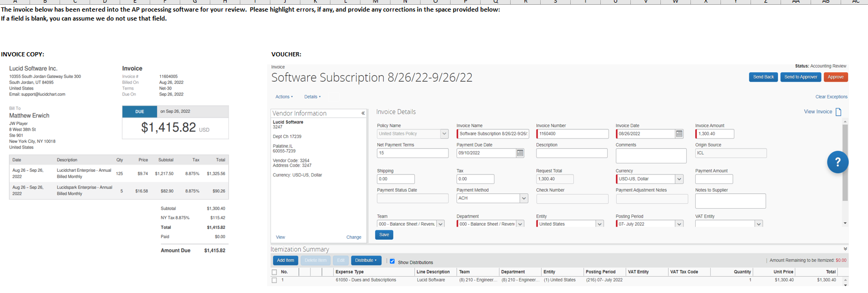The image size is (868, 293).
Task: Click the Payment Amount field
Action: tap(714, 179)
